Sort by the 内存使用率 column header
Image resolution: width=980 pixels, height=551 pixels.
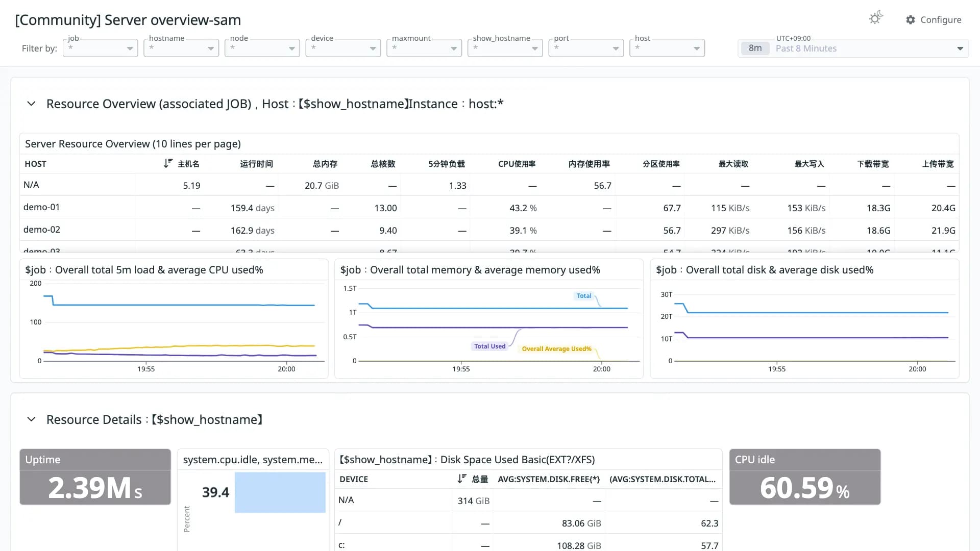tap(589, 164)
